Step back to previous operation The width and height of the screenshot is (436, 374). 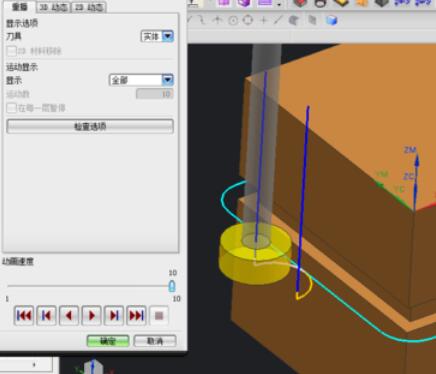(46, 315)
